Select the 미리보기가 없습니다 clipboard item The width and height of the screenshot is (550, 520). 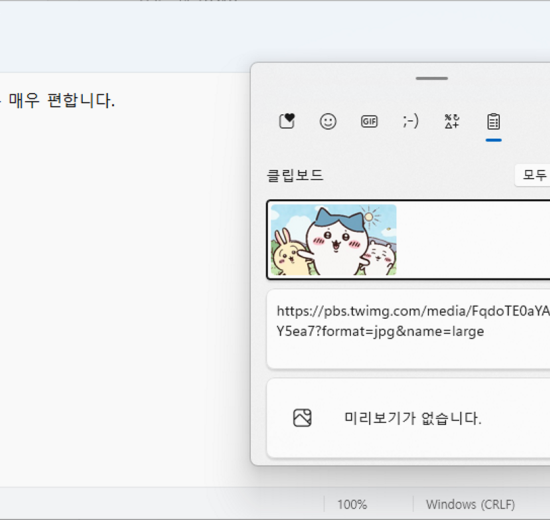coord(408,418)
